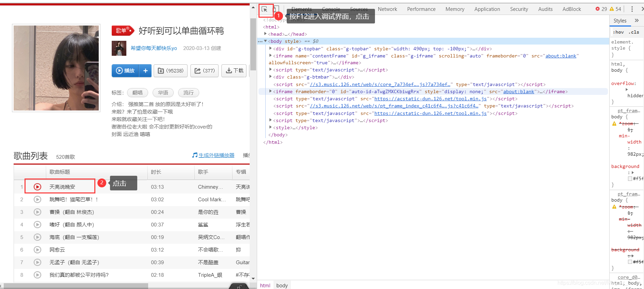The height and width of the screenshot is (289, 644).
Task: Click the 下载 download button
Action: (234, 70)
